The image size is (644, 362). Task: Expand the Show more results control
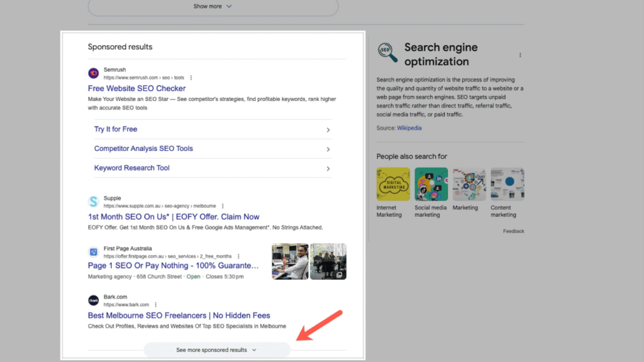click(x=213, y=7)
